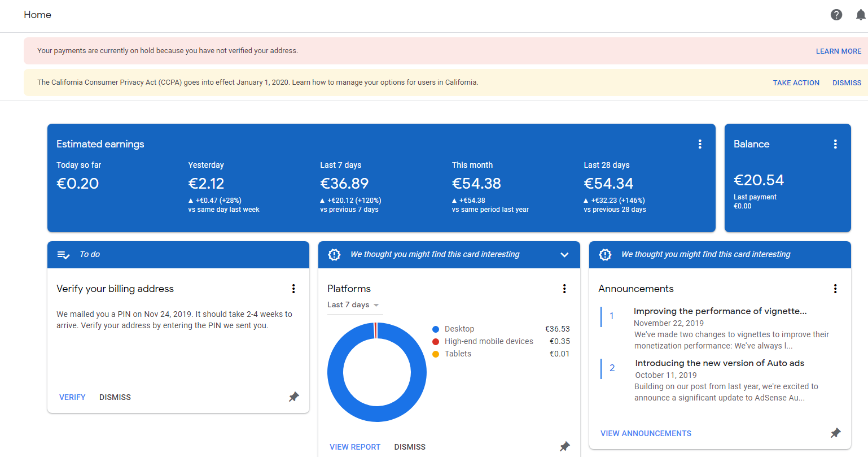Click Last payment €0.00 text
The width and height of the screenshot is (868, 457).
tap(755, 202)
